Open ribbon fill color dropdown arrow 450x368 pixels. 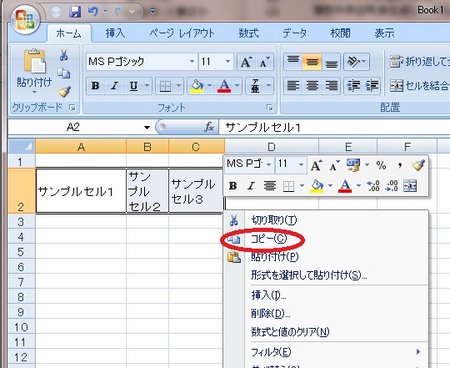(209, 86)
